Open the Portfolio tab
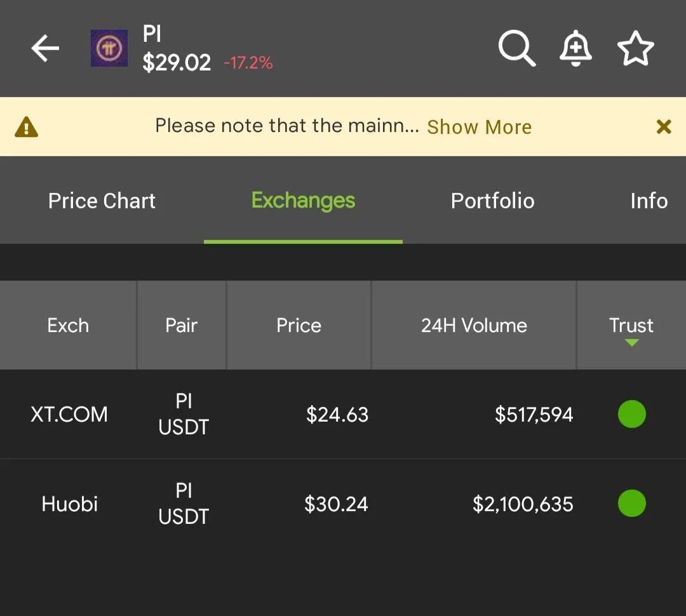This screenshot has height=616, width=686. (493, 201)
